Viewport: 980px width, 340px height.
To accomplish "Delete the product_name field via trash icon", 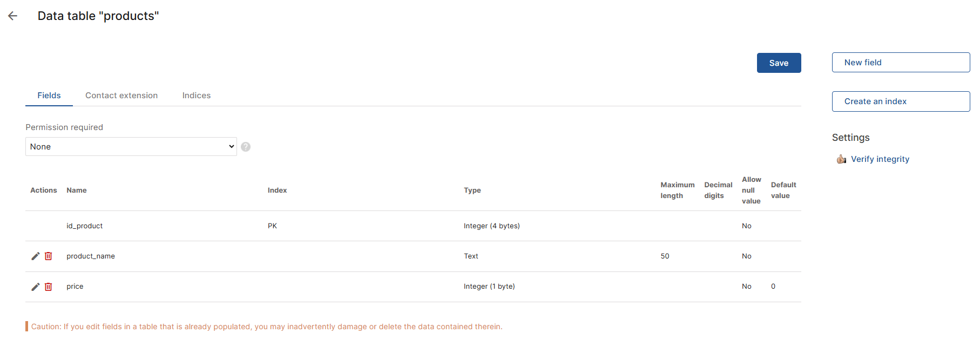I will click(49, 256).
